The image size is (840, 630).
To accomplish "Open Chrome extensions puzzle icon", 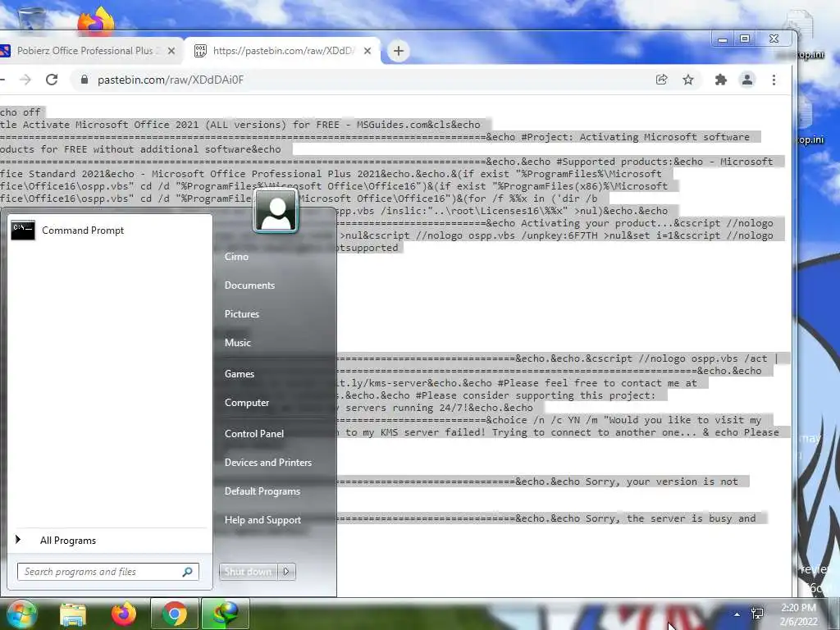I will 721,80.
